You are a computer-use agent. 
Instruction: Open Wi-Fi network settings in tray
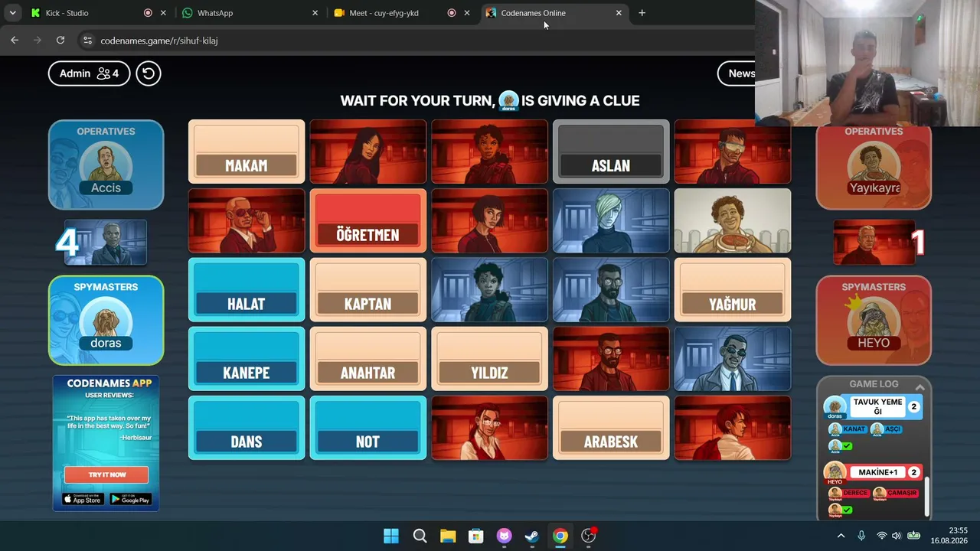pos(881,536)
